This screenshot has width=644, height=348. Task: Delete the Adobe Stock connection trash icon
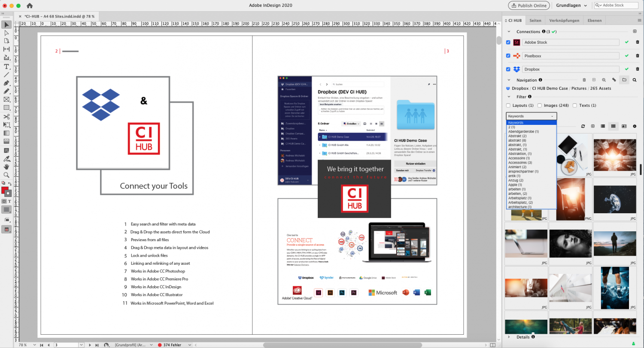click(x=637, y=42)
